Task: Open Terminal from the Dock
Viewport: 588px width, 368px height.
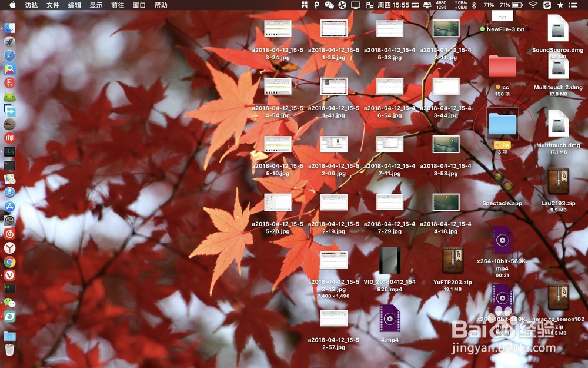Action: click(x=10, y=165)
